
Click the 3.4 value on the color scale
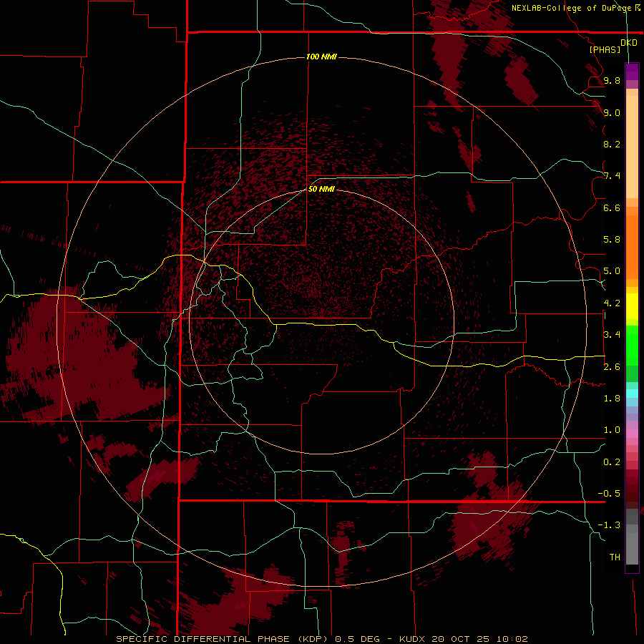[612, 335]
